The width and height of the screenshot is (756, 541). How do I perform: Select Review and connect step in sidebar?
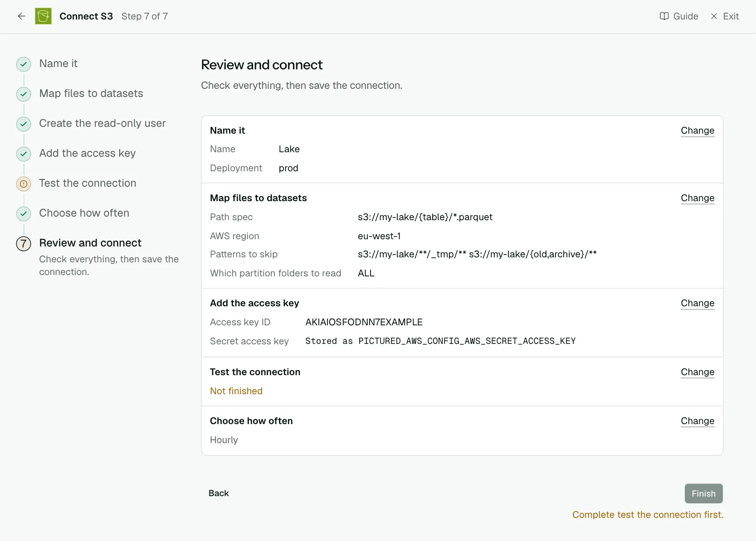(90, 243)
